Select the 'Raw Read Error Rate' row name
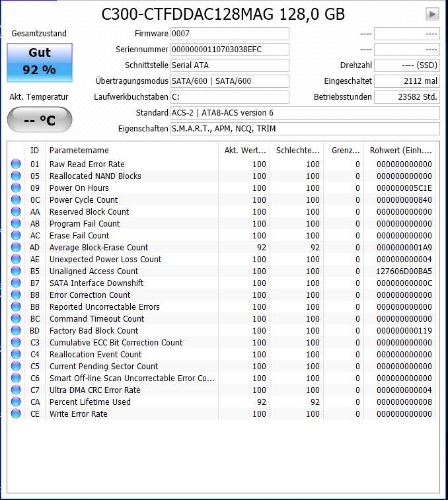The width and height of the screenshot is (448, 500). click(x=87, y=164)
